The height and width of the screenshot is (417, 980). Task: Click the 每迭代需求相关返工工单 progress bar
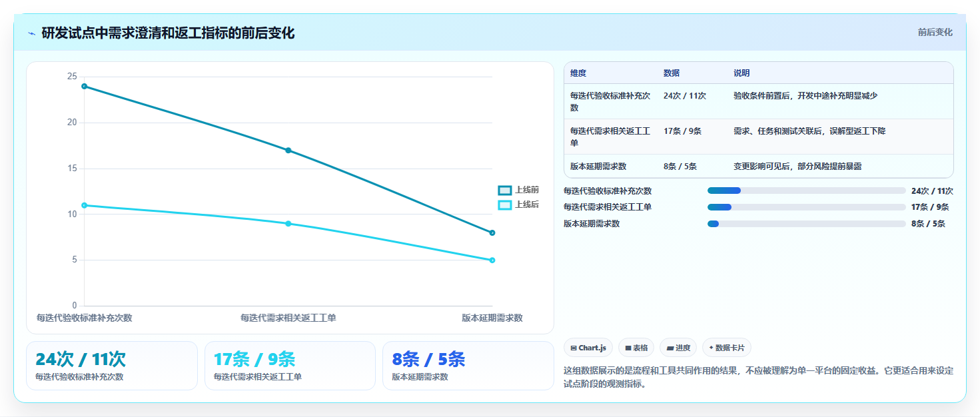806,207
